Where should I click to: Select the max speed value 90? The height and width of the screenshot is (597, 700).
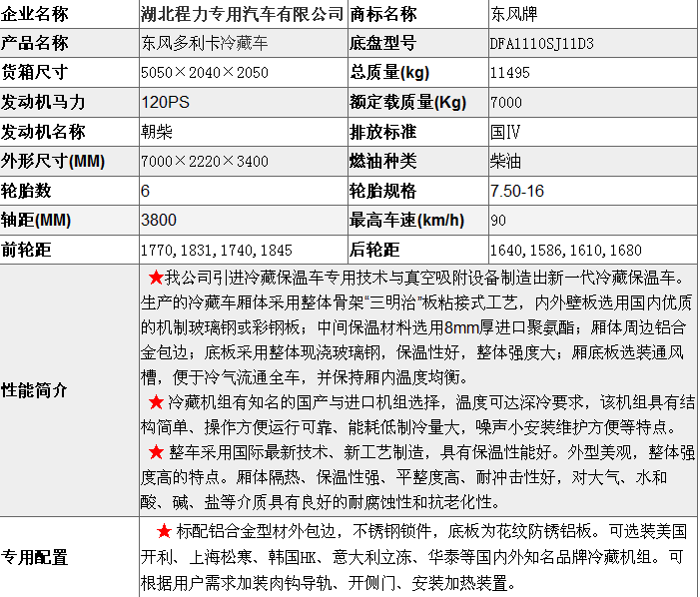click(498, 220)
